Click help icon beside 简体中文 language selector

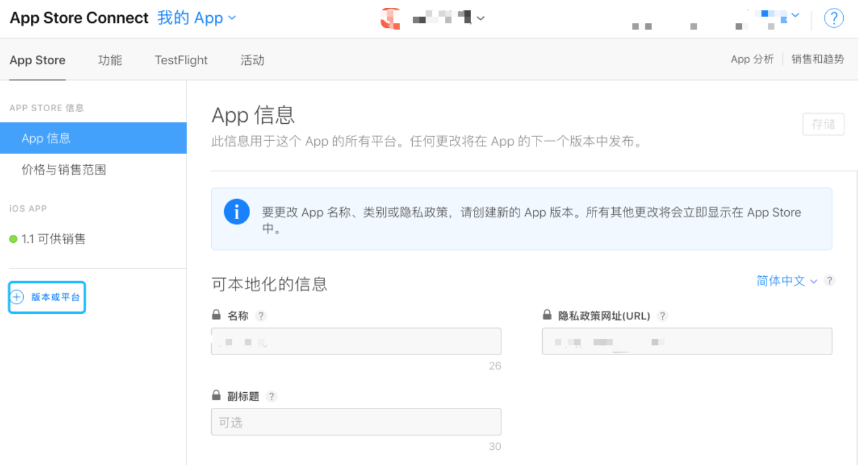pos(830,280)
